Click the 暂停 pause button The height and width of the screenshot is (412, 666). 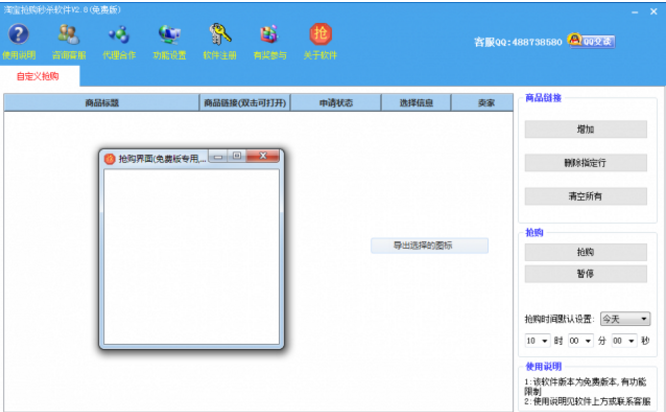[586, 274]
